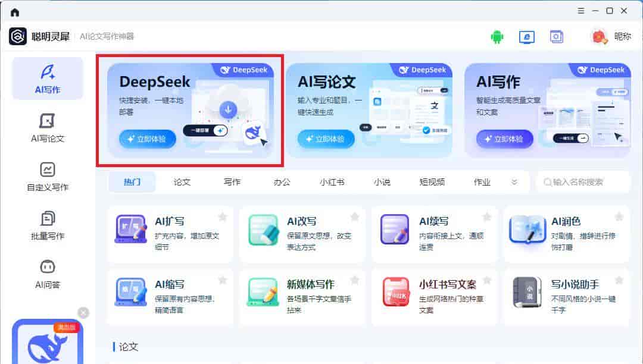Favorite 写小说助手 with its star

pyautogui.click(x=619, y=280)
